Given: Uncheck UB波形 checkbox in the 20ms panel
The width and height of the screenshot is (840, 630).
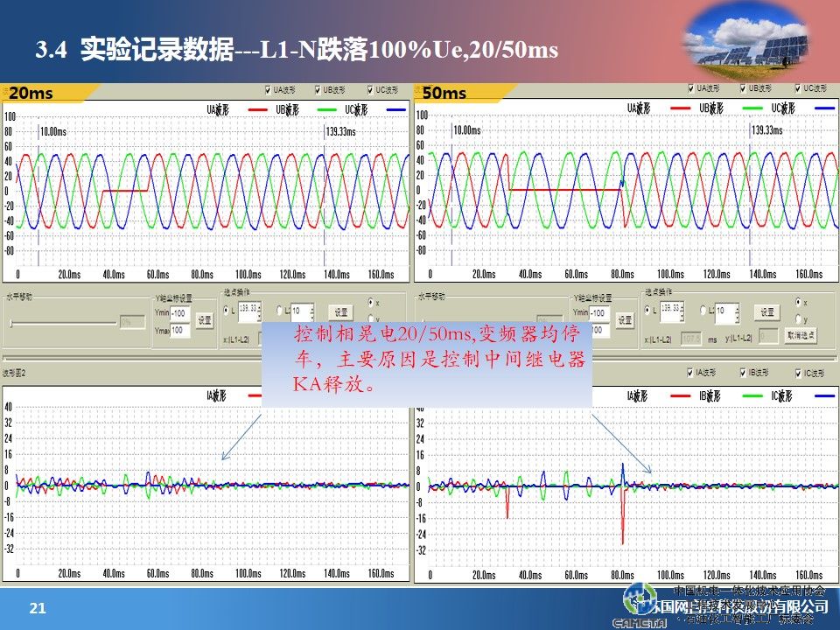Looking at the screenshot, I should pyautogui.click(x=317, y=90).
